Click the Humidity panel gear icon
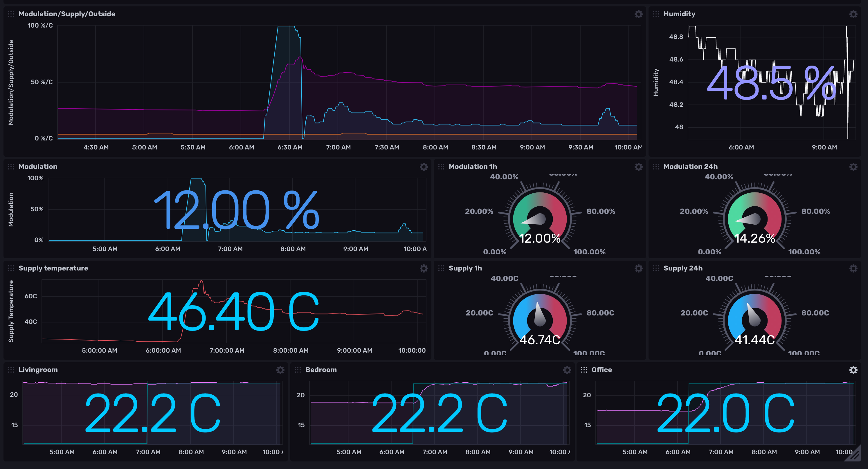This screenshot has width=868, height=469. (x=853, y=14)
